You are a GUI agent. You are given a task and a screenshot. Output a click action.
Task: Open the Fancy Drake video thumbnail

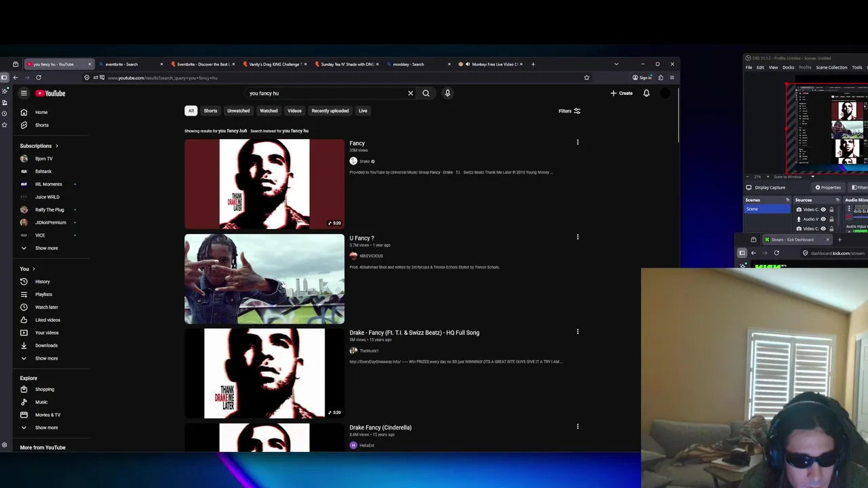coord(264,184)
